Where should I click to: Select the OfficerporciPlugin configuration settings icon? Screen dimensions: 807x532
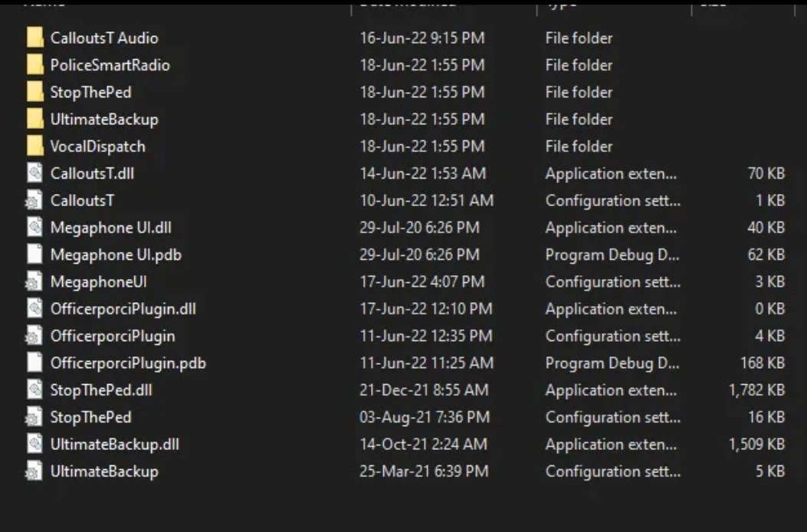pyautogui.click(x=34, y=336)
